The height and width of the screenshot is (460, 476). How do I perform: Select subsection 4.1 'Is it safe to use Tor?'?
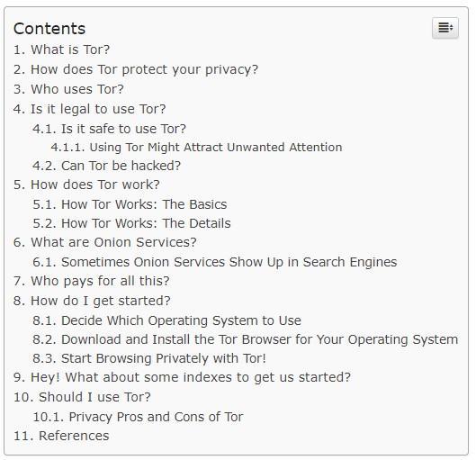pyautogui.click(x=109, y=129)
